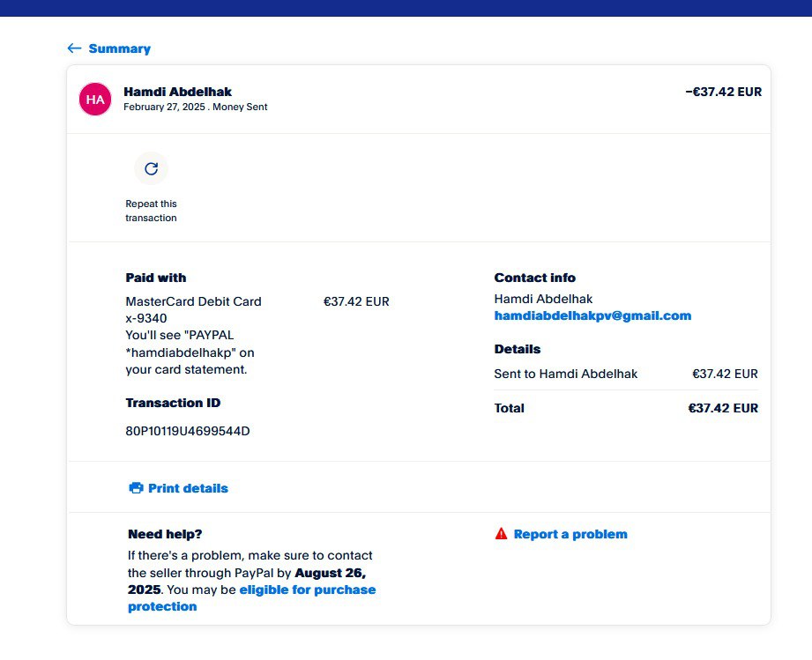Open the Print details link
The height and width of the screenshot is (660, 812).
tap(188, 488)
